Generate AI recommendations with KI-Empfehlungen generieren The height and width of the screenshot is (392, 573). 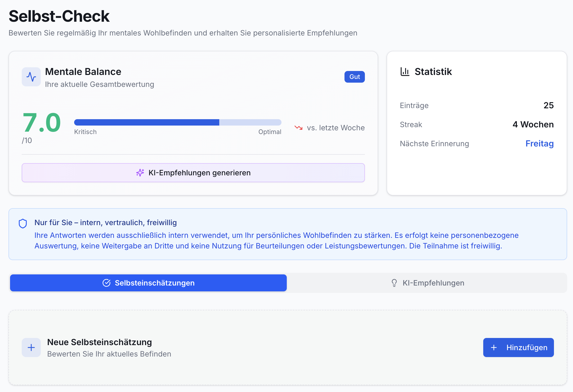coord(193,173)
